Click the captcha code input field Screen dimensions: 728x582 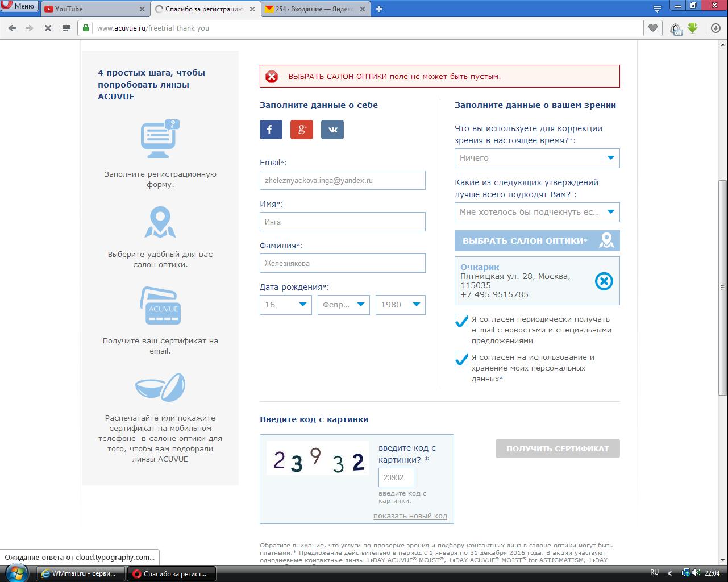pos(396,477)
